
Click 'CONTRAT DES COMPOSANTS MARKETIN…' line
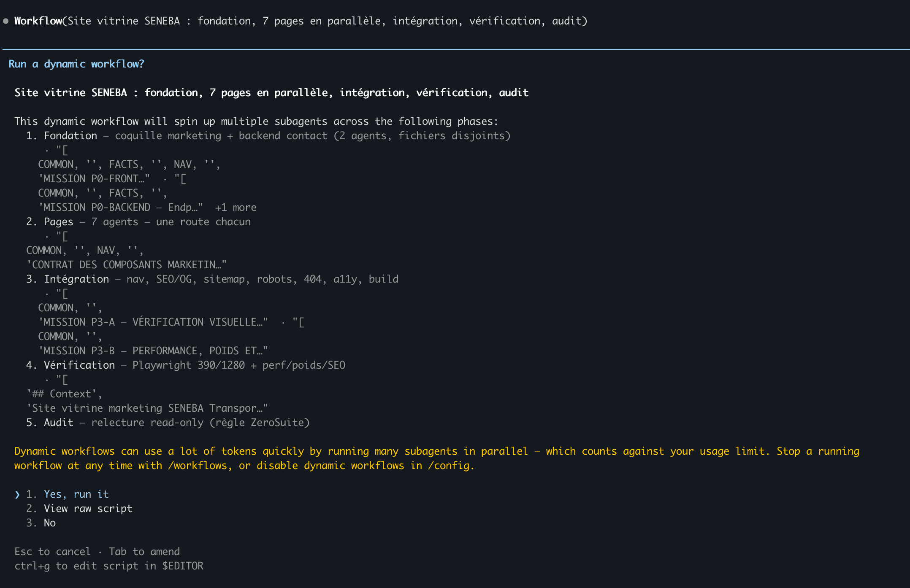pyautogui.click(x=127, y=264)
